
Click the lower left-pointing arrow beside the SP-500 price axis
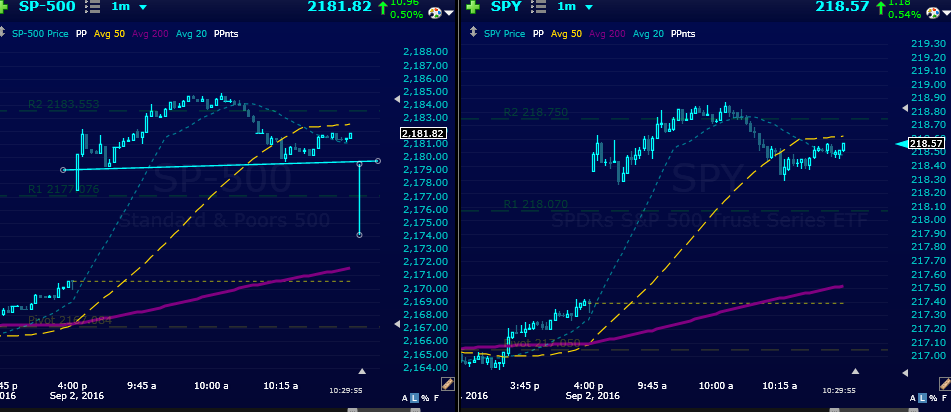tap(397, 325)
